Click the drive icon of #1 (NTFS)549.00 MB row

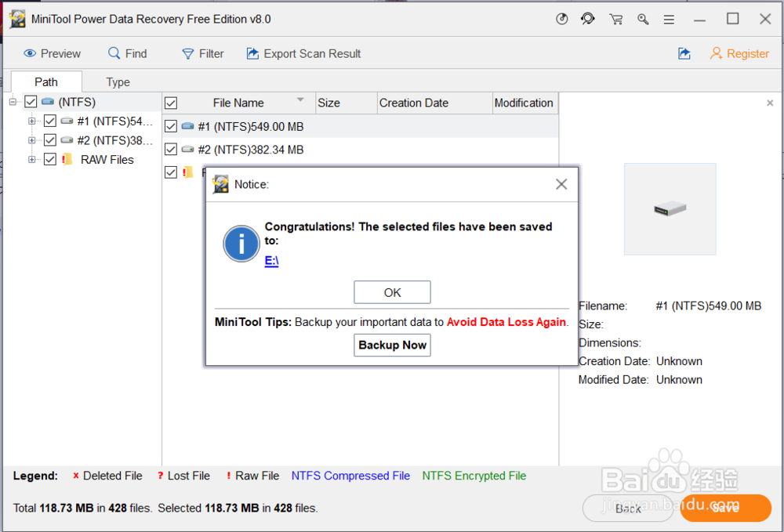point(188,126)
